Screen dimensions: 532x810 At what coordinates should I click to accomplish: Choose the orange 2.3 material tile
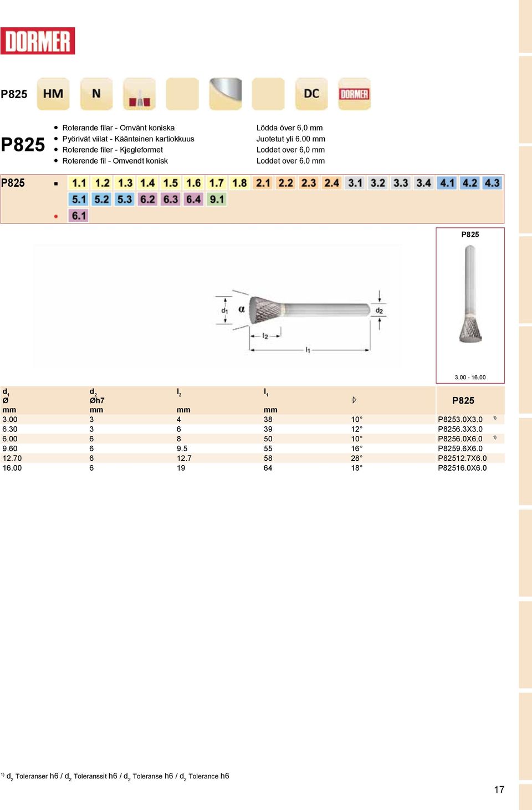[x=309, y=183]
